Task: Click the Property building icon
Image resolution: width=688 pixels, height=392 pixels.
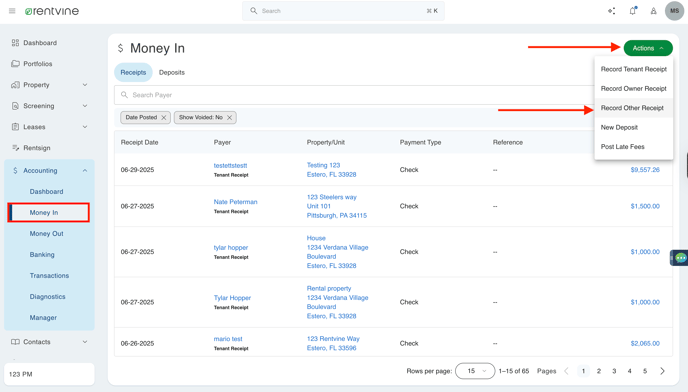Action: click(15, 85)
